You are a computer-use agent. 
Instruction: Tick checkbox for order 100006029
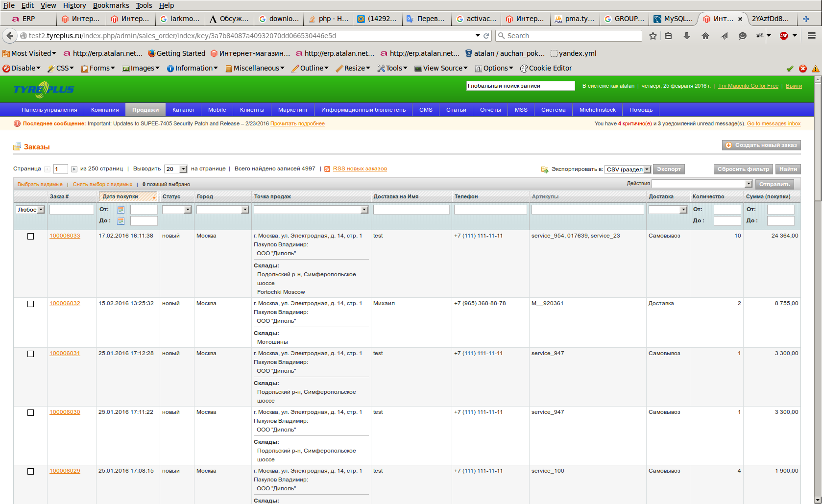[30, 472]
